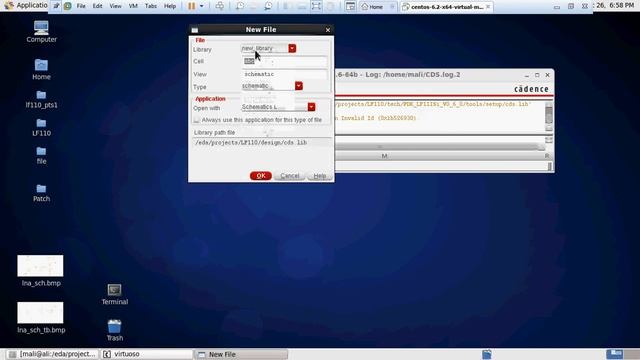Open the Applications menu in the panel
640x360 pixels.
25,5
